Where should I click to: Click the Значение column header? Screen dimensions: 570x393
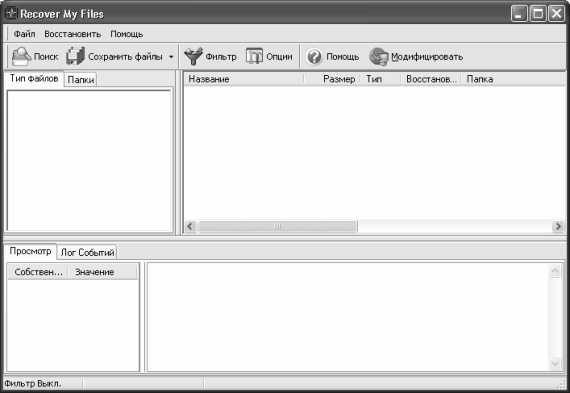(x=103, y=272)
